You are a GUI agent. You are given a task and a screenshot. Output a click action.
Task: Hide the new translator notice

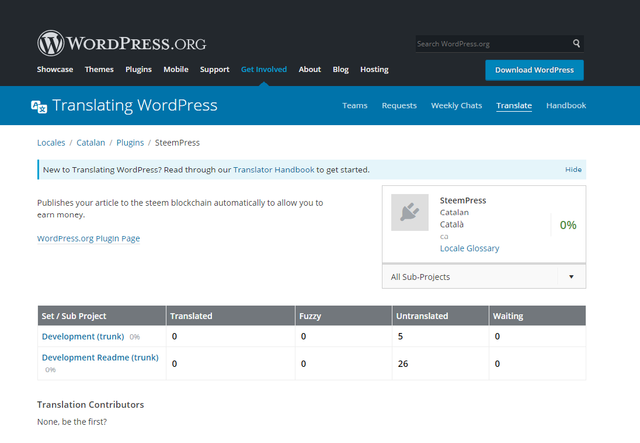573,169
